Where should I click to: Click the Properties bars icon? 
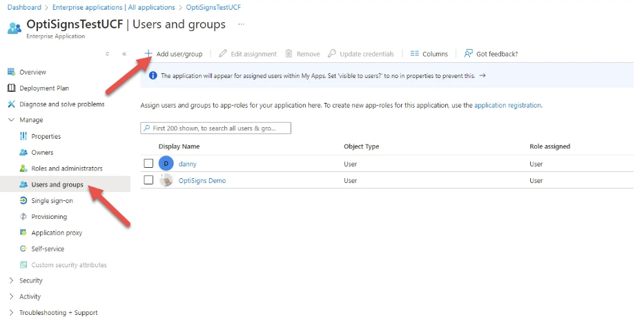(23, 136)
